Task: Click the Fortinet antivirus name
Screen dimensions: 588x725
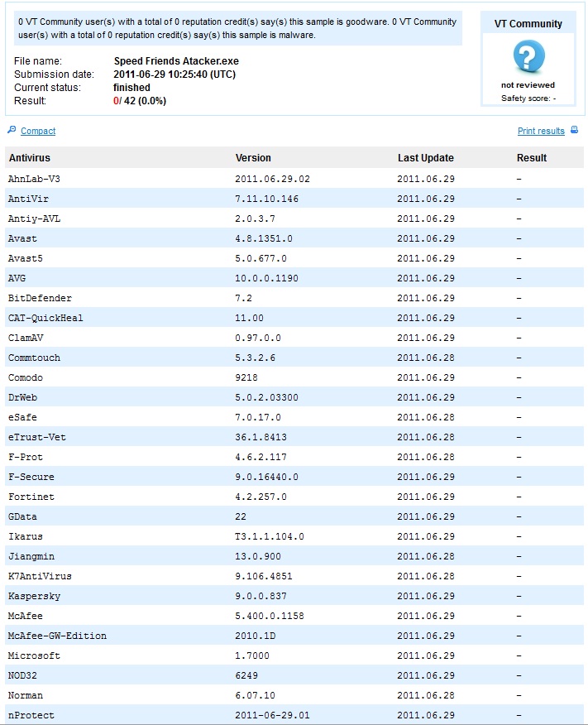Action: click(31, 497)
